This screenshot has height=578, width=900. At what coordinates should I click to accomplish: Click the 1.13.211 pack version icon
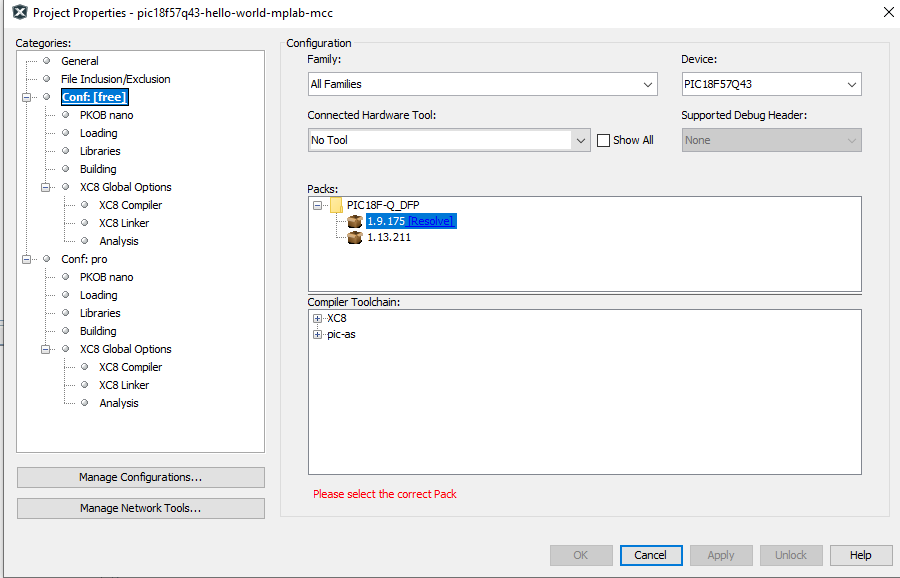[354, 238]
